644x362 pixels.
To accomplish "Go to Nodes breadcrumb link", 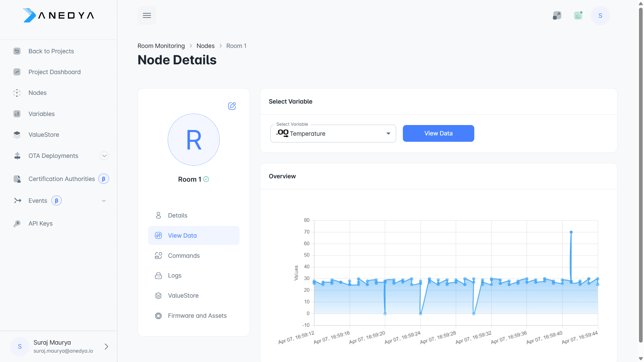I will coord(205,46).
